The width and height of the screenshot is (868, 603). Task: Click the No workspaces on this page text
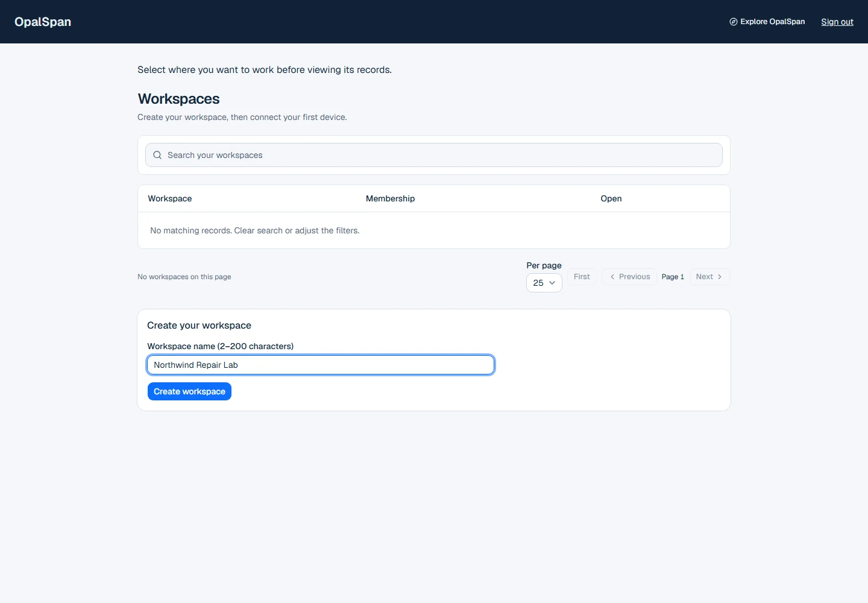[184, 277]
